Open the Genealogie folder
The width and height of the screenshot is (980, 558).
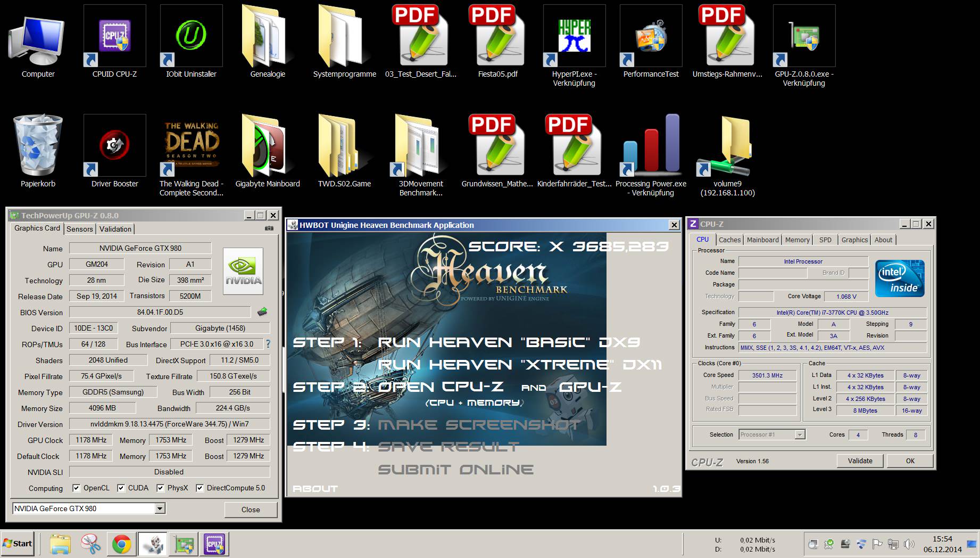click(268, 42)
